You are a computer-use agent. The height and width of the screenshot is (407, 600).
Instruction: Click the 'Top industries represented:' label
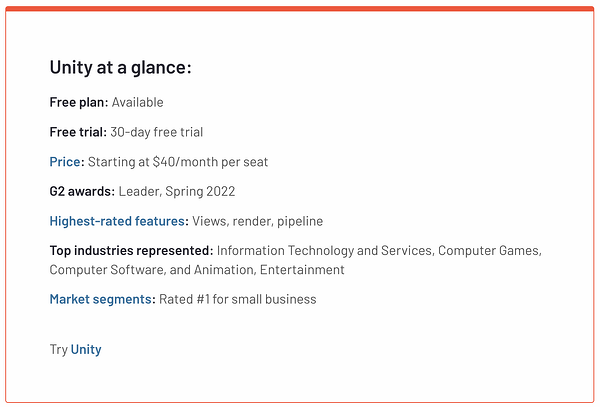131,250
